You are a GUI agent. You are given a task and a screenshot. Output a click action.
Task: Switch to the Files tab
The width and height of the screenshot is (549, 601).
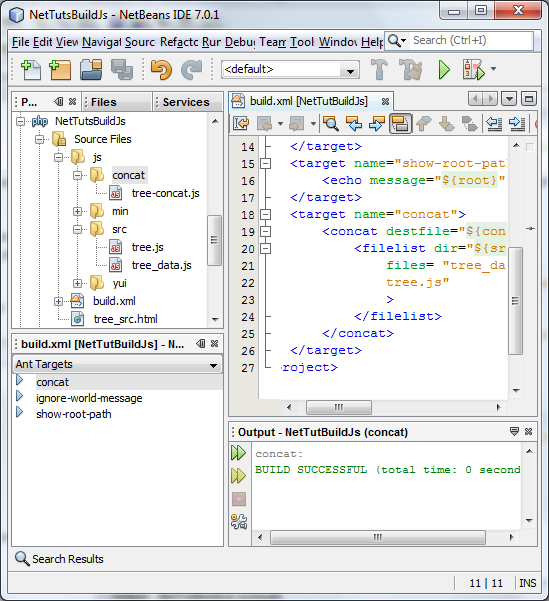104,102
